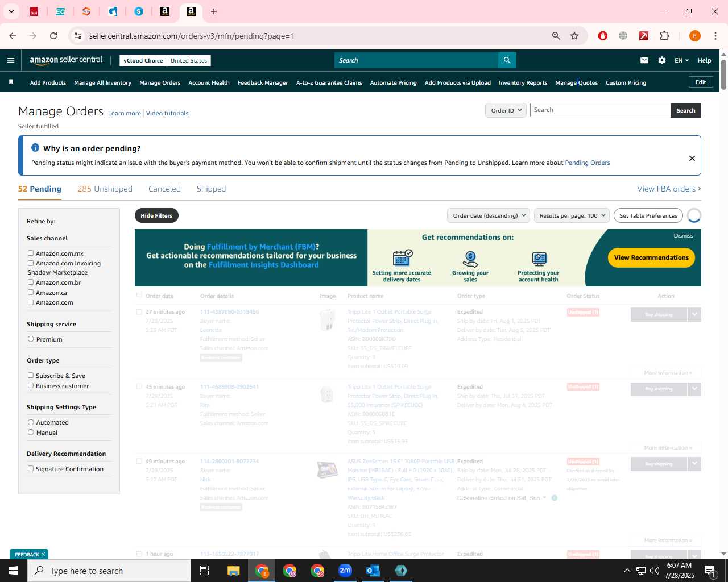Focus the Windows taskbar search box
The width and height of the screenshot is (728, 582).
109,571
